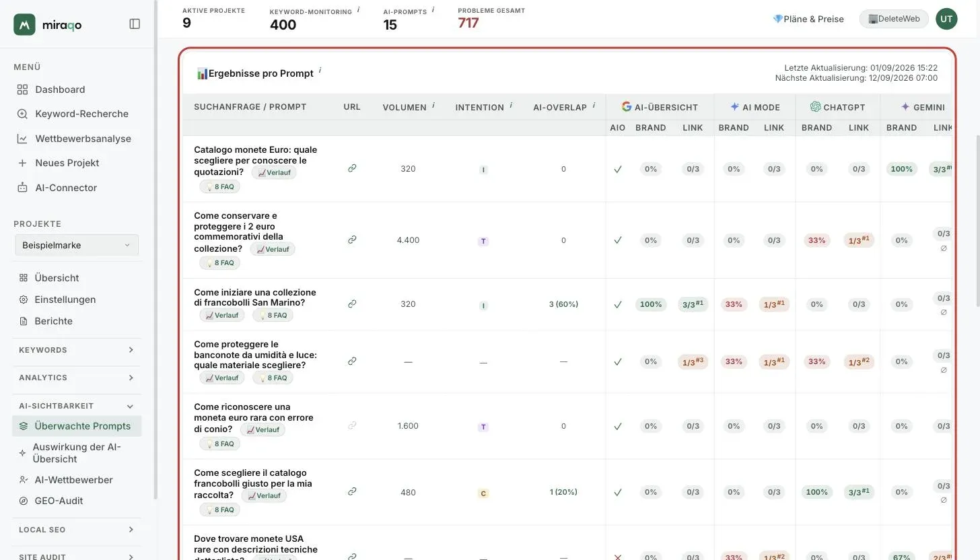This screenshot has height=560, width=980.
Task: Click the Google AI-Übersicht column icon
Action: [x=627, y=106]
